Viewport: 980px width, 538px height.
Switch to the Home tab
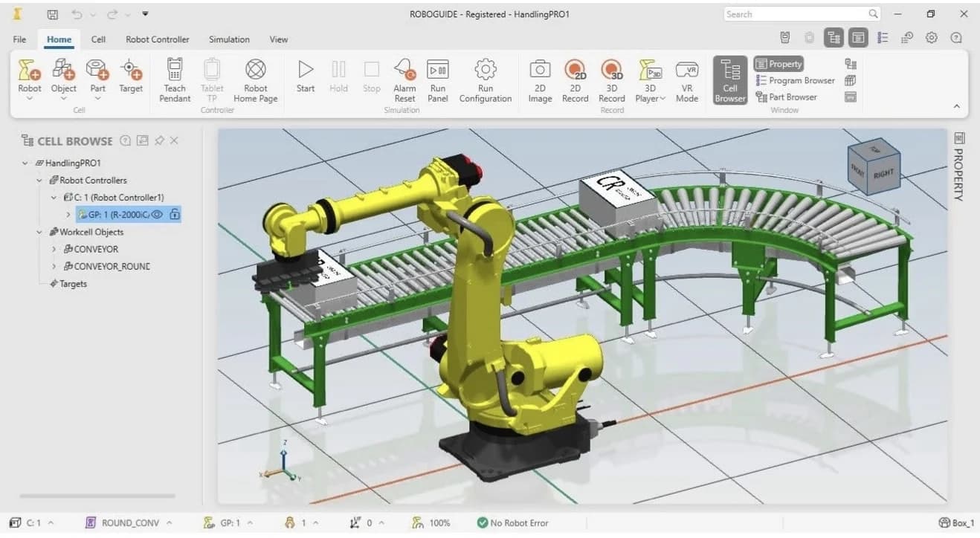pos(59,39)
